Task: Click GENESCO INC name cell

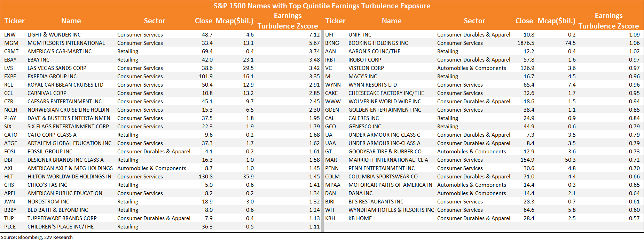Action: pyautogui.click(x=365, y=127)
